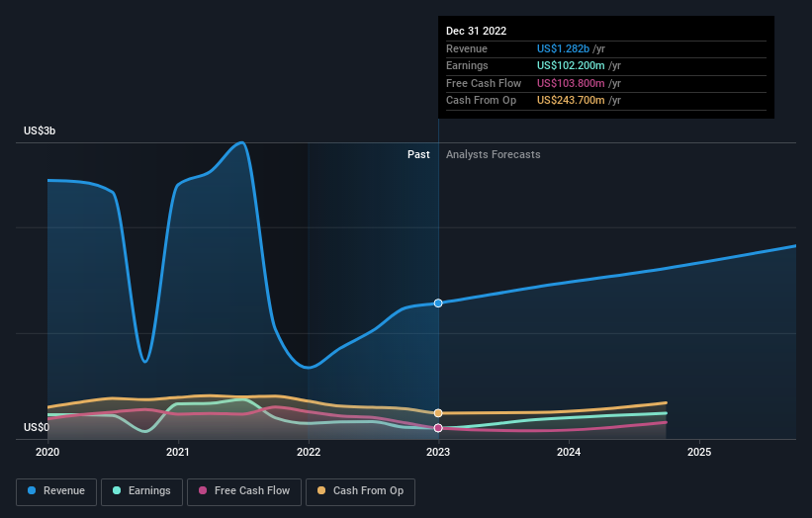Click the US$3b y-axis label
The image size is (812, 518).
click(40, 130)
